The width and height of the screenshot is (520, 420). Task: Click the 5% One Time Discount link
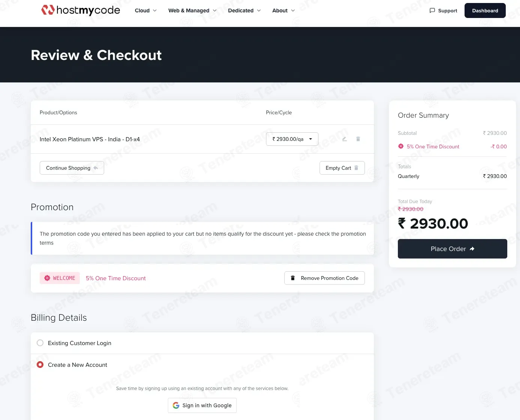pos(116,278)
